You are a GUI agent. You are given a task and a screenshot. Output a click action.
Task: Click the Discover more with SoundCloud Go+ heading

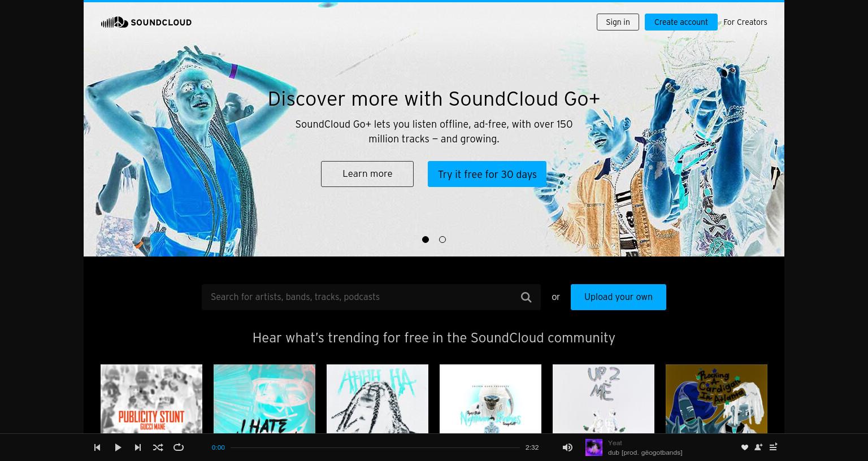[434, 99]
